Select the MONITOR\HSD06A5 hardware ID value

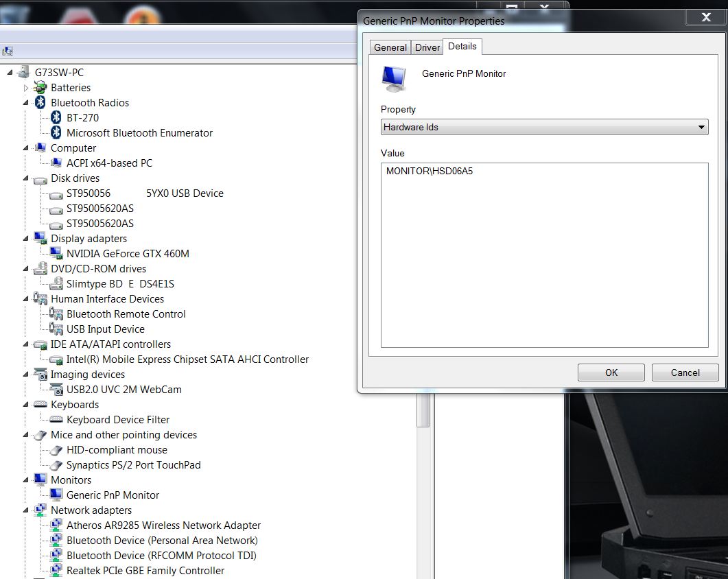(x=429, y=171)
